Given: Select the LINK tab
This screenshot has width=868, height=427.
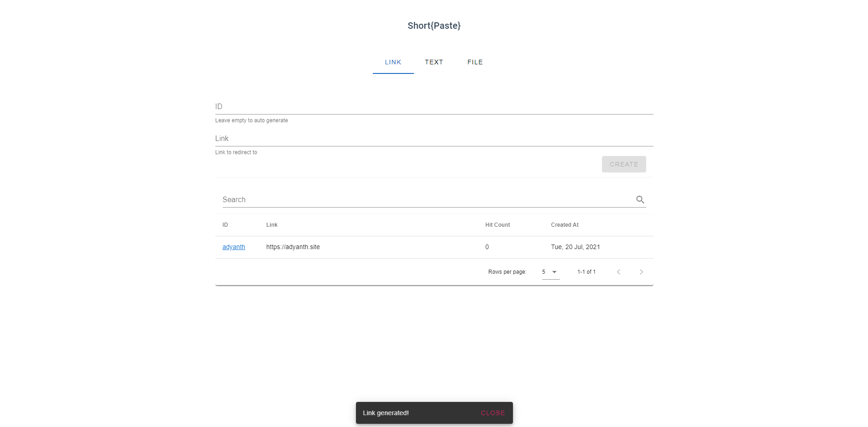Looking at the screenshot, I should (393, 62).
